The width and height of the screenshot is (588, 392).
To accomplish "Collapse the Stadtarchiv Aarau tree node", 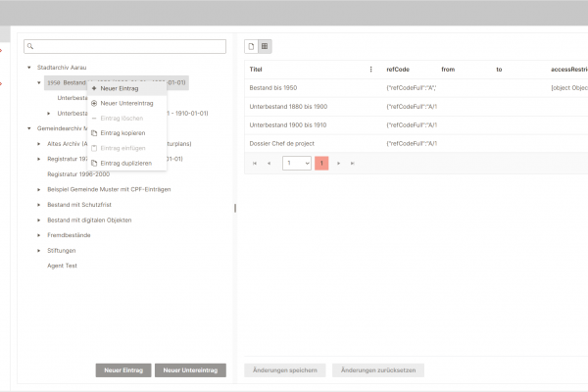I will pyautogui.click(x=29, y=68).
